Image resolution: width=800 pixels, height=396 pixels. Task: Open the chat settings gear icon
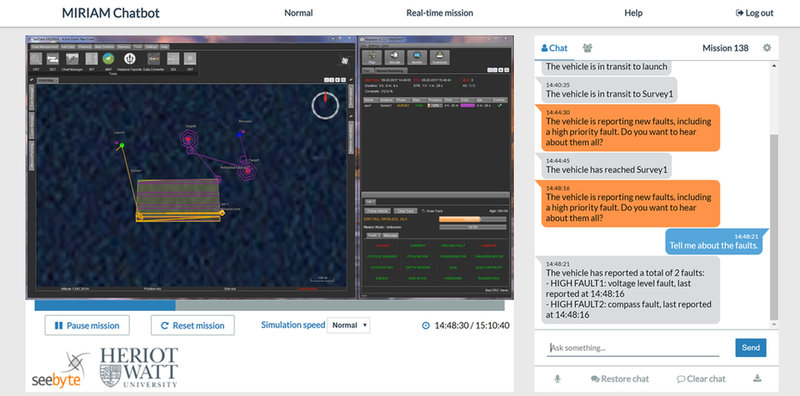(767, 48)
